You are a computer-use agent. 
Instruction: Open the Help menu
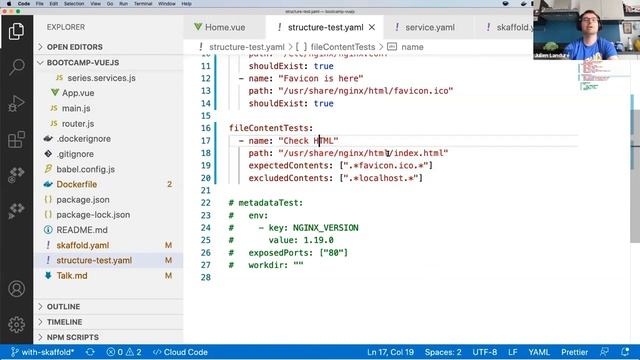(x=187, y=4)
